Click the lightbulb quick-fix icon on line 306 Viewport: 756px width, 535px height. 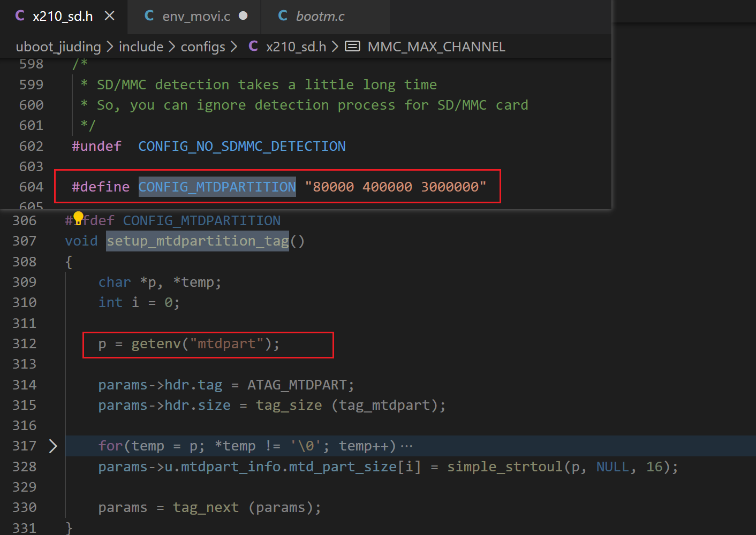79,218
